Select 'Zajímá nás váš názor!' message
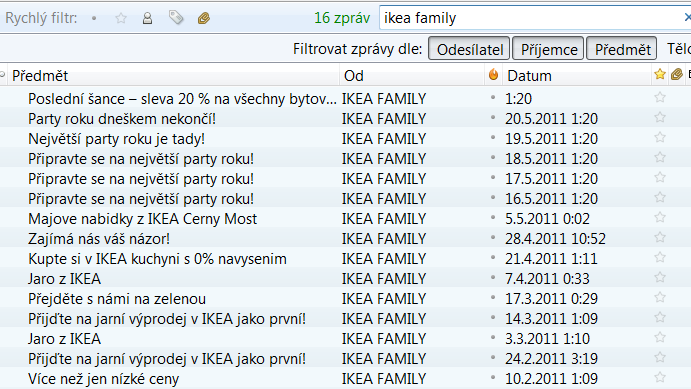Image resolution: width=691 pixels, height=389 pixels. [99, 239]
